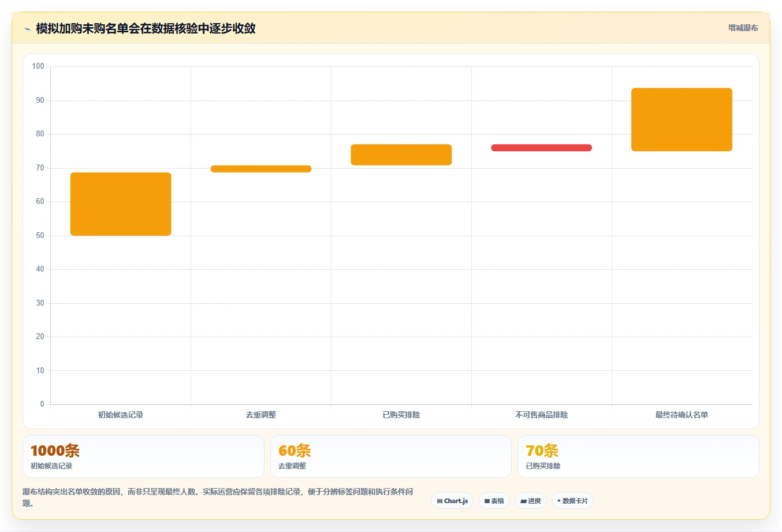Click the thin orange 去重调整 bar
The height and width of the screenshot is (532, 782).
[261, 169]
